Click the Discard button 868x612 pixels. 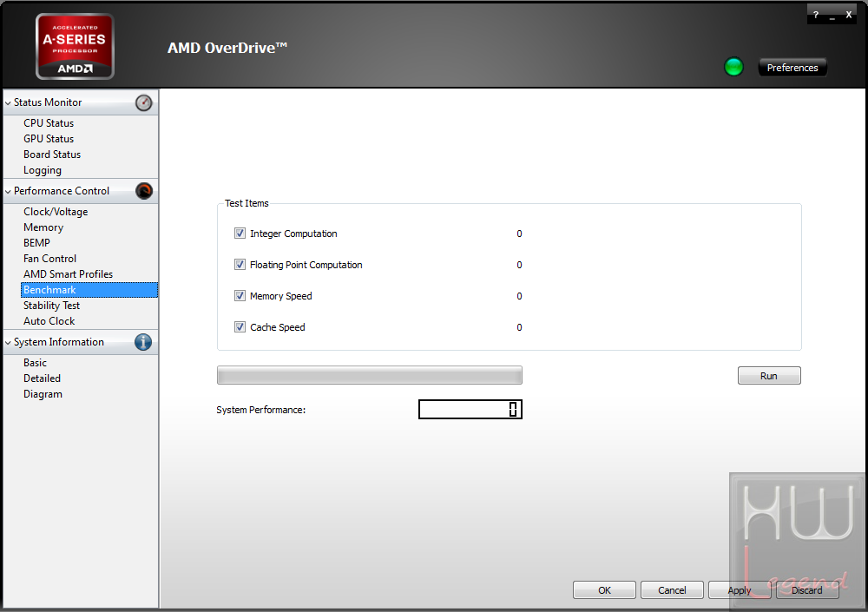pos(807,589)
